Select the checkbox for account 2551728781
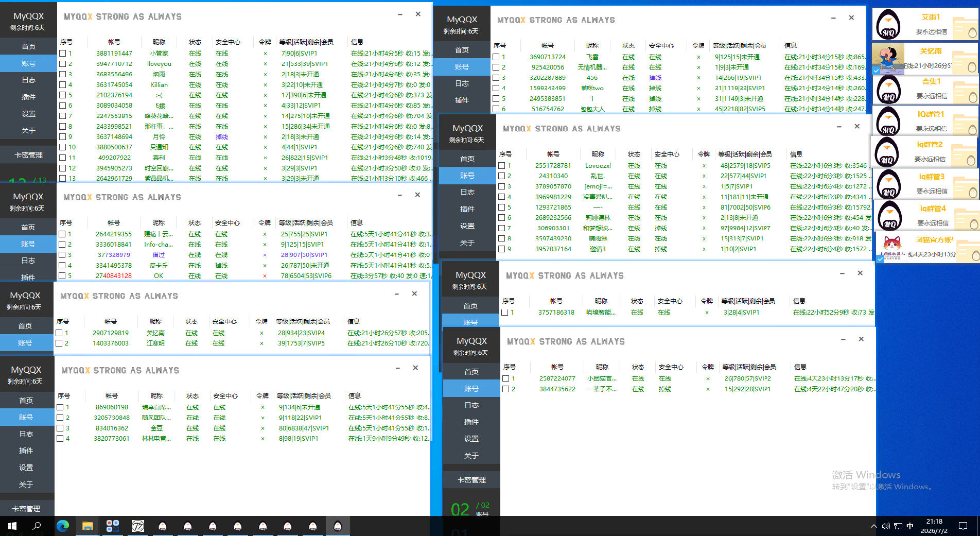Viewport: 980px width, 536px height. 501,166
